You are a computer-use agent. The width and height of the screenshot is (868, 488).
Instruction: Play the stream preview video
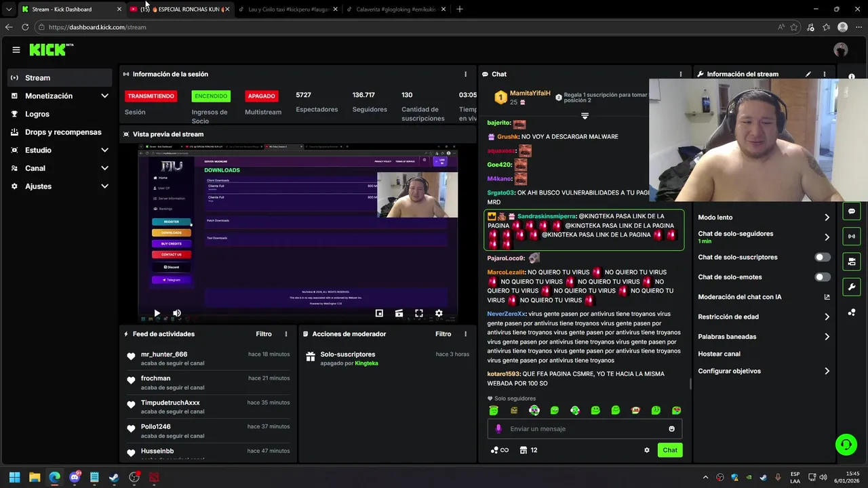click(157, 313)
